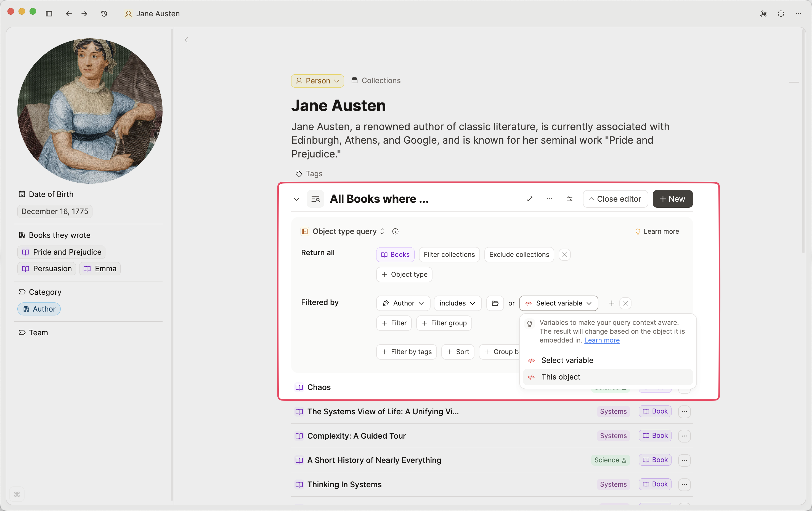Choose Select variable menu entry
The width and height of the screenshot is (812, 511).
point(567,360)
